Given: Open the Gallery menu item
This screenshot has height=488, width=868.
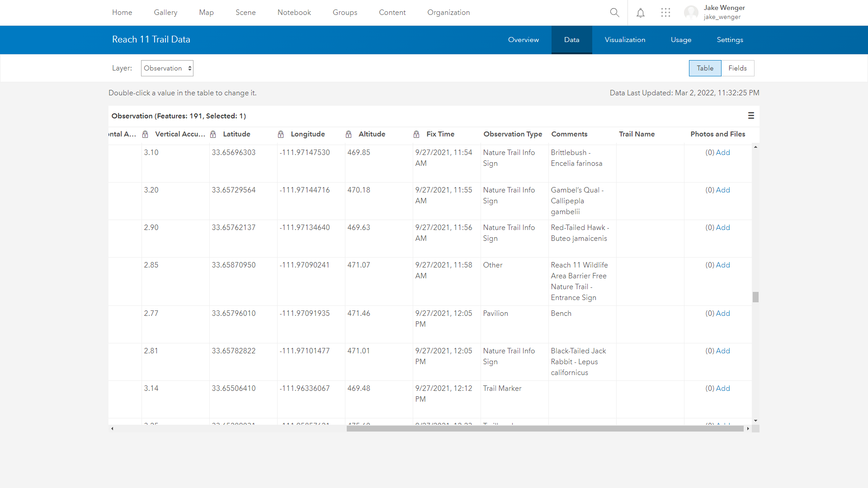Looking at the screenshot, I should [x=165, y=13].
